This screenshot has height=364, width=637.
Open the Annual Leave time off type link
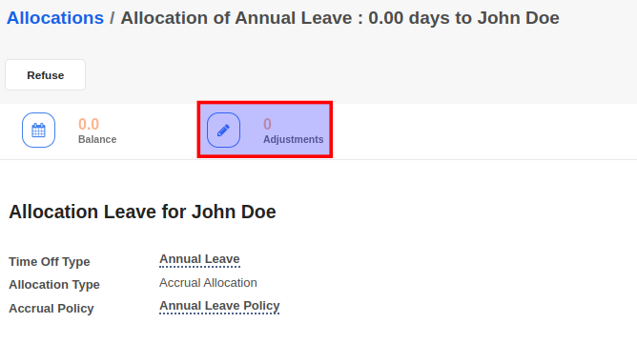199,259
